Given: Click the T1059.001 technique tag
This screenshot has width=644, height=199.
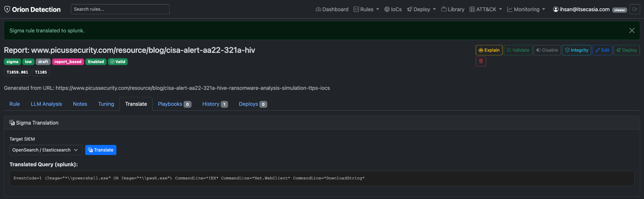Looking at the screenshot, I should click(17, 72).
